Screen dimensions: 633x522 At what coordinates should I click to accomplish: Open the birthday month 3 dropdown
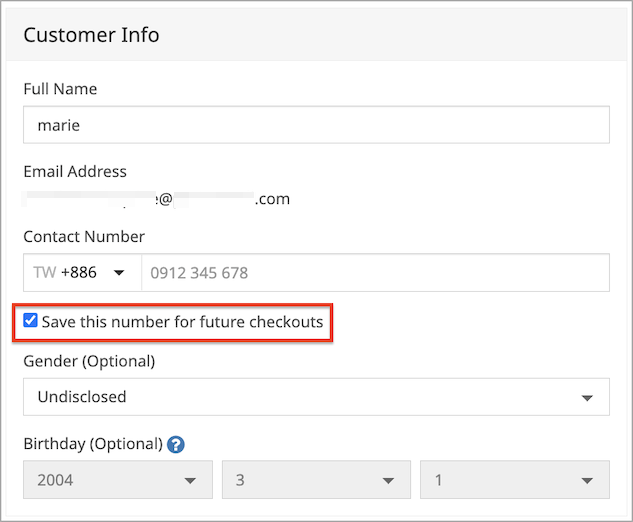316,480
